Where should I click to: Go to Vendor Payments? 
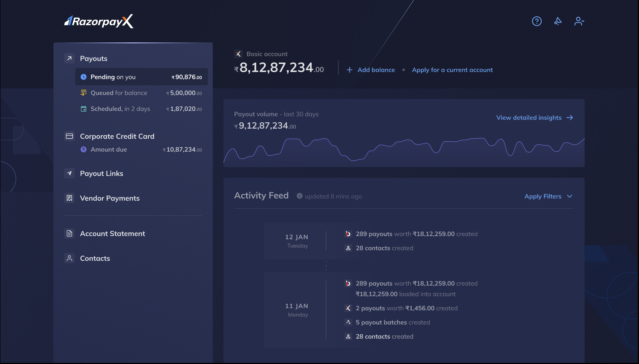tap(110, 198)
